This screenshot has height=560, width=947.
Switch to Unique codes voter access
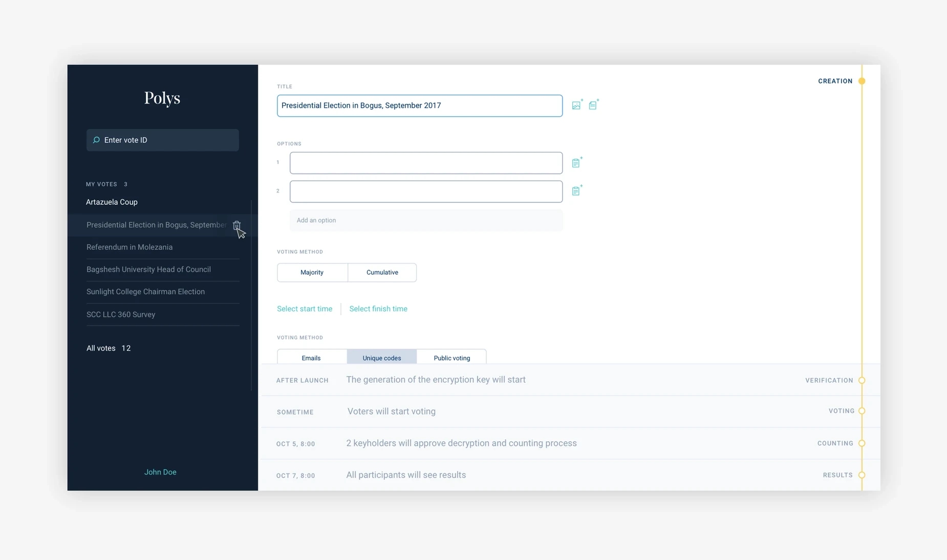(382, 357)
